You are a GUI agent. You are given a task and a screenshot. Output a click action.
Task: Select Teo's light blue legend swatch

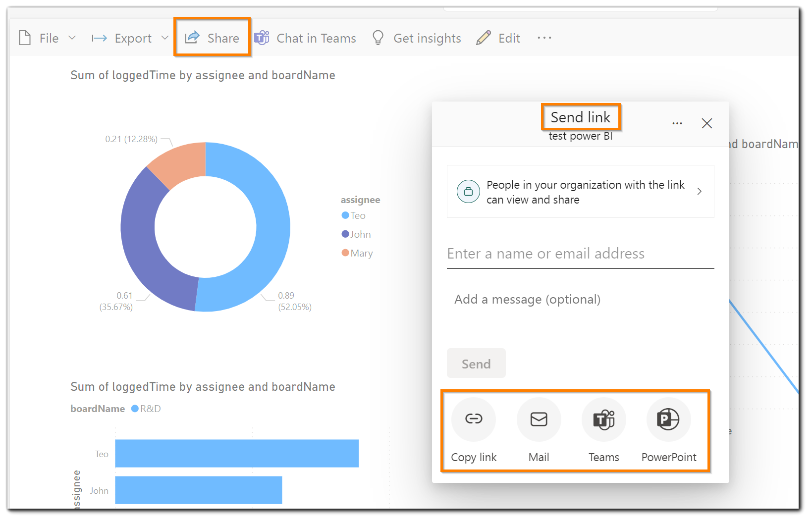click(345, 215)
